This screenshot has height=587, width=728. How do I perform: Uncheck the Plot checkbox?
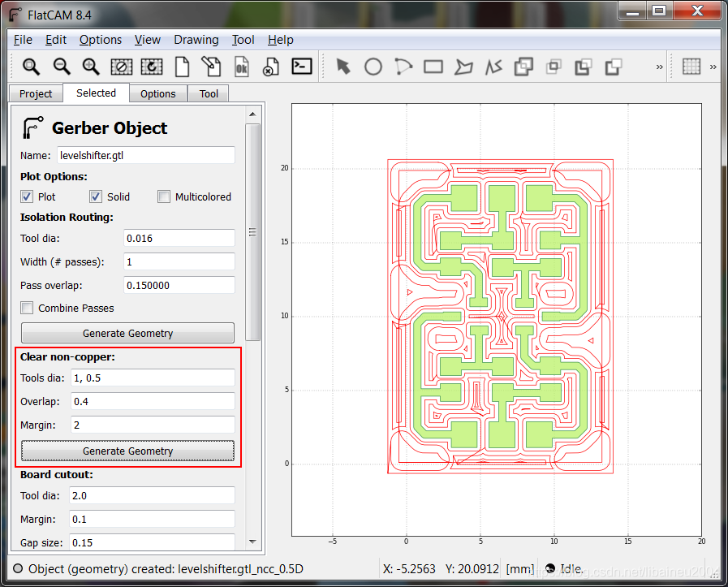(27, 197)
